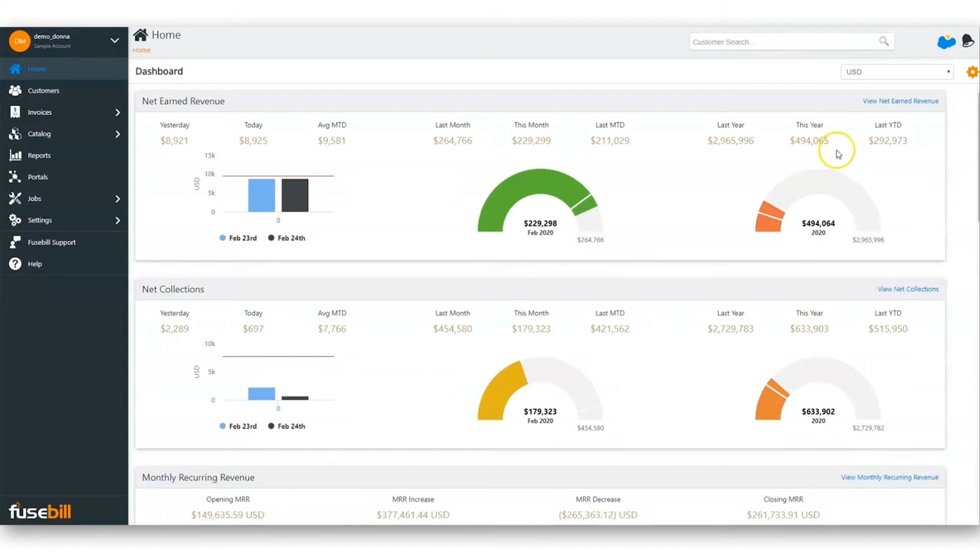Screen dimensions: 980x552
Task: Expand the Invoices submenu chevron
Action: (118, 112)
